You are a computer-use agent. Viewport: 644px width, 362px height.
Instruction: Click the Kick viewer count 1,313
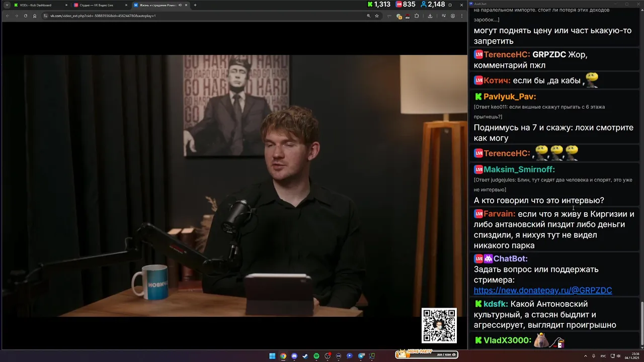(x=379, y=5)
